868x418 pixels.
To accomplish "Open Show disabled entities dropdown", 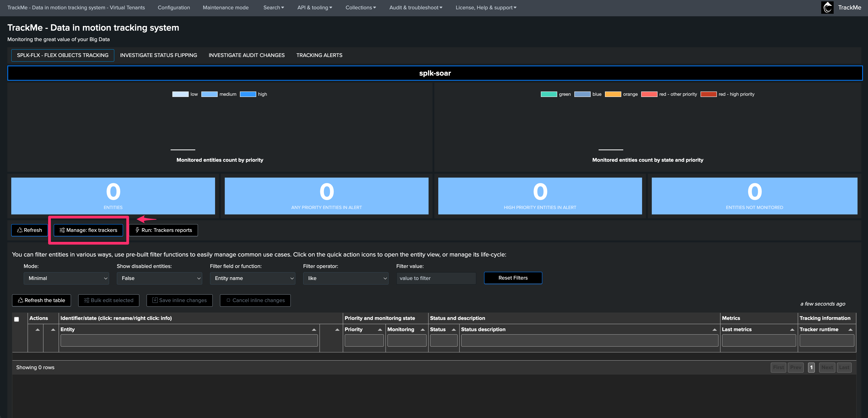I will (159, 278).
